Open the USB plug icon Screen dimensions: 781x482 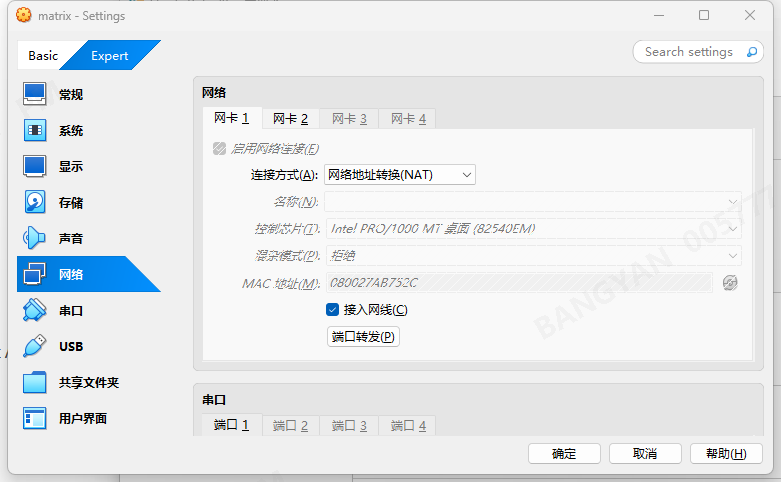click(34, 346)
